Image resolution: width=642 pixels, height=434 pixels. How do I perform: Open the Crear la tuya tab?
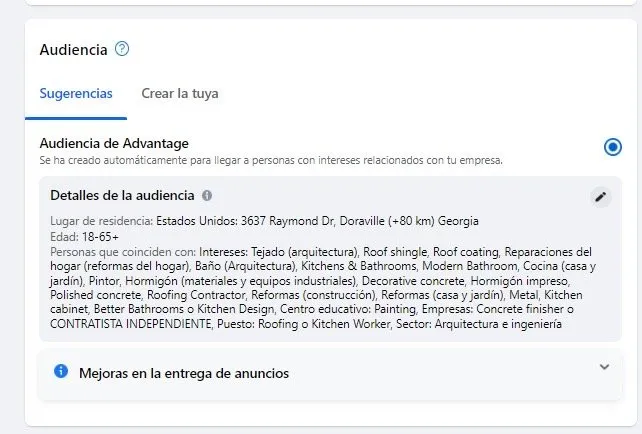(180, 94)
